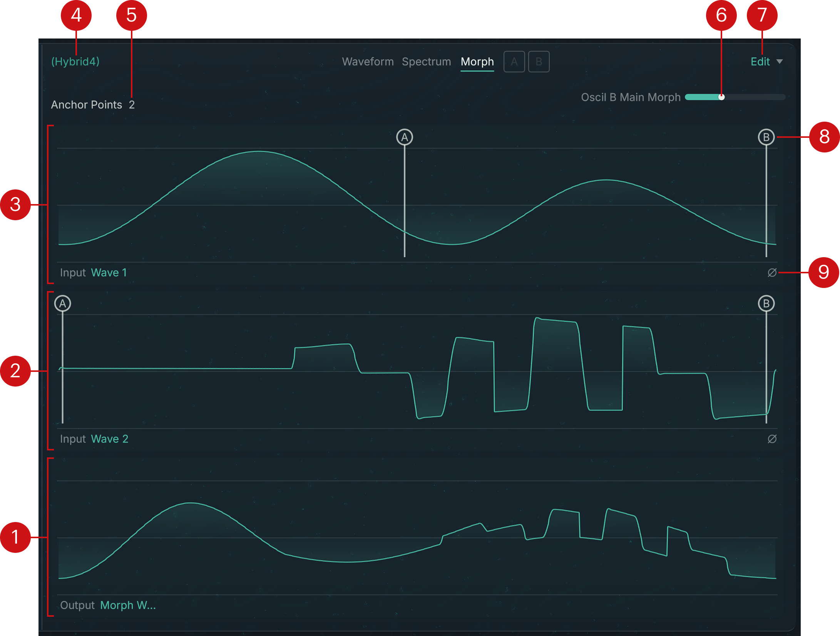Select anchor B marker on Wave 2
The image size is (840, 636).
[x=766, y=303]
